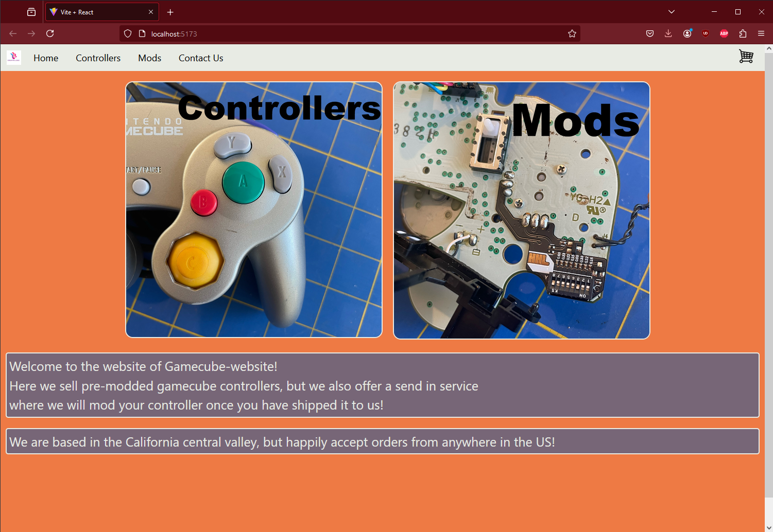Navigate to the Contact Us page
The height and width of the screenshot is (532, 773).
click(x=200, y=58)
